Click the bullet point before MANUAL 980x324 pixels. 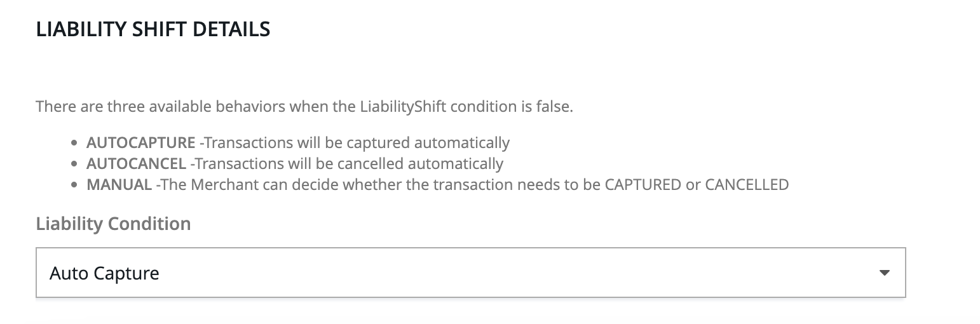tap(74, 186)
